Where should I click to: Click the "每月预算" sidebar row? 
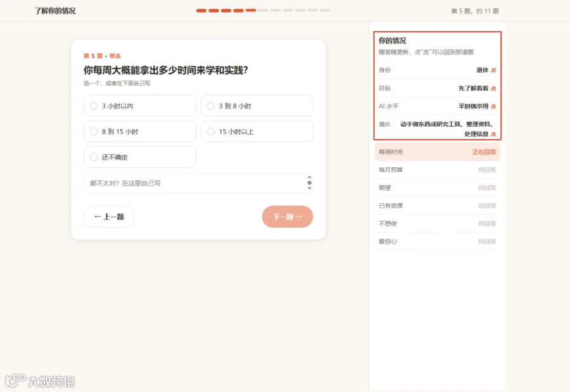pos(437,170)
